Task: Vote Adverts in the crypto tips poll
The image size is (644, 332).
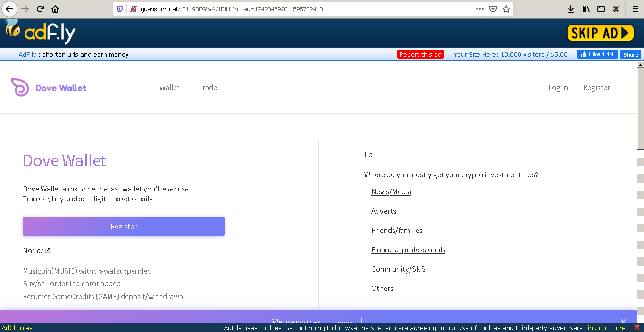Action: pyautogui.click(x=384, y=211)
